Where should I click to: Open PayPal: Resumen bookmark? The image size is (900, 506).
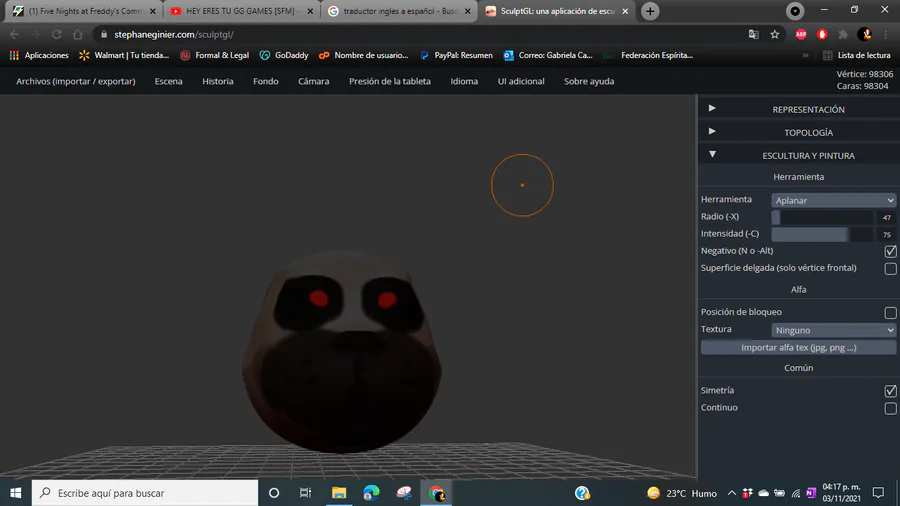(x=456, y=55)
